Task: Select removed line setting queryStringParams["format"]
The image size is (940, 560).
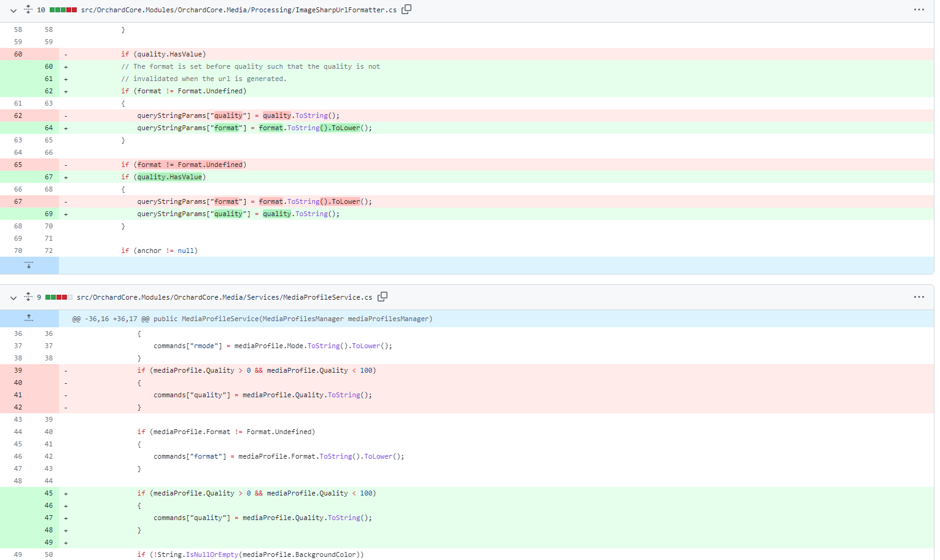Action: (255, 201)
